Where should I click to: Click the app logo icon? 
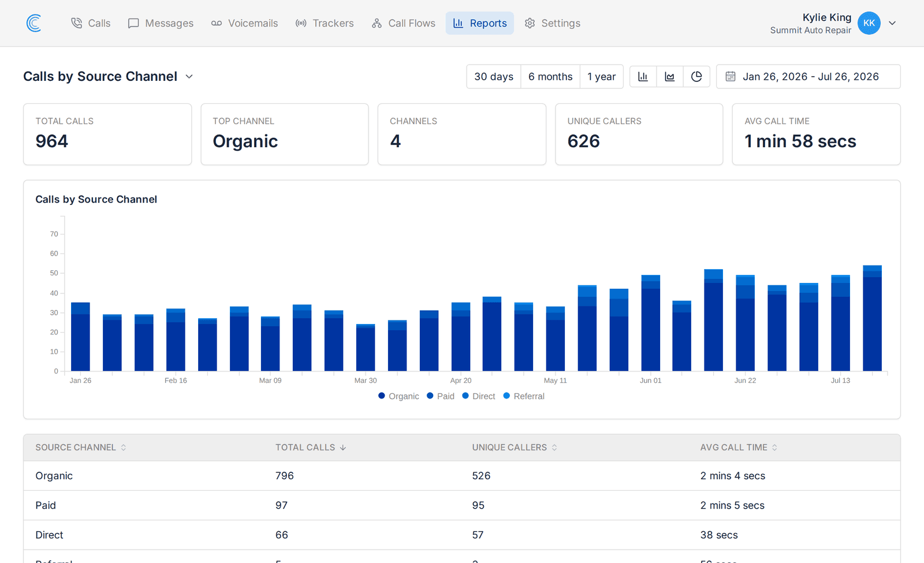34,23
